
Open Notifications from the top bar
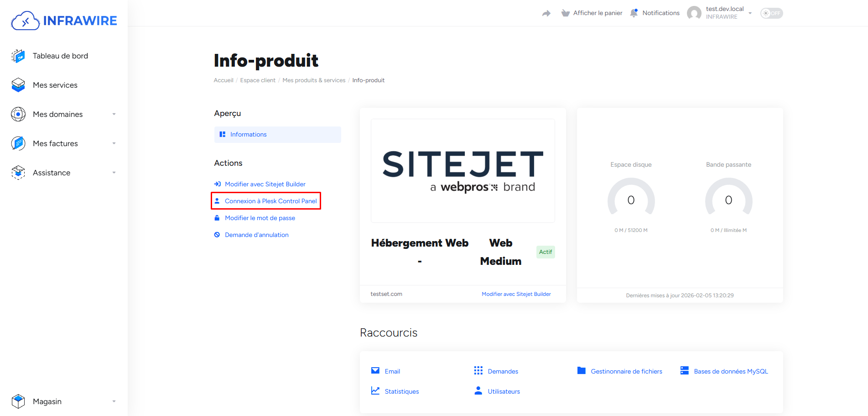click(660, 13)
